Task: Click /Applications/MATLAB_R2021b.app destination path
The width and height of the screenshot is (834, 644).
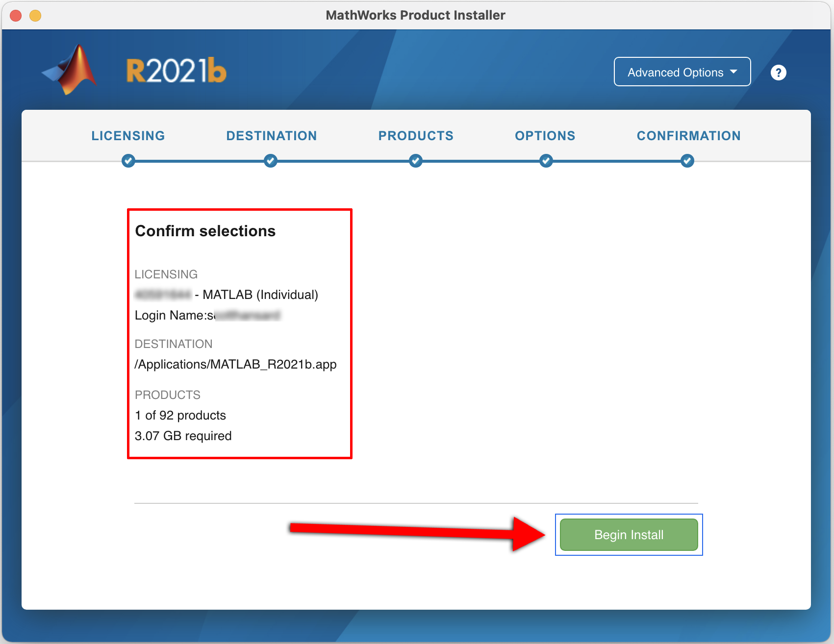Action: pos(235,364)
